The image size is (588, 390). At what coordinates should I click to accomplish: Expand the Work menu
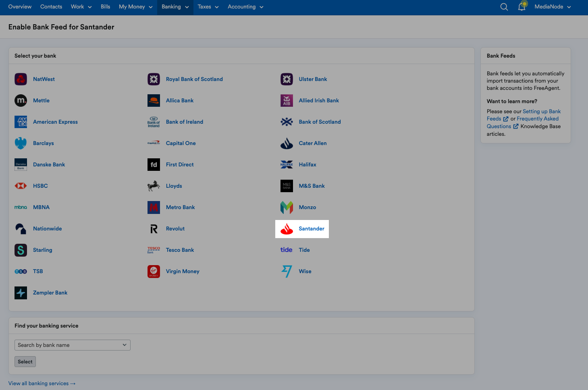tap(81, 7)
